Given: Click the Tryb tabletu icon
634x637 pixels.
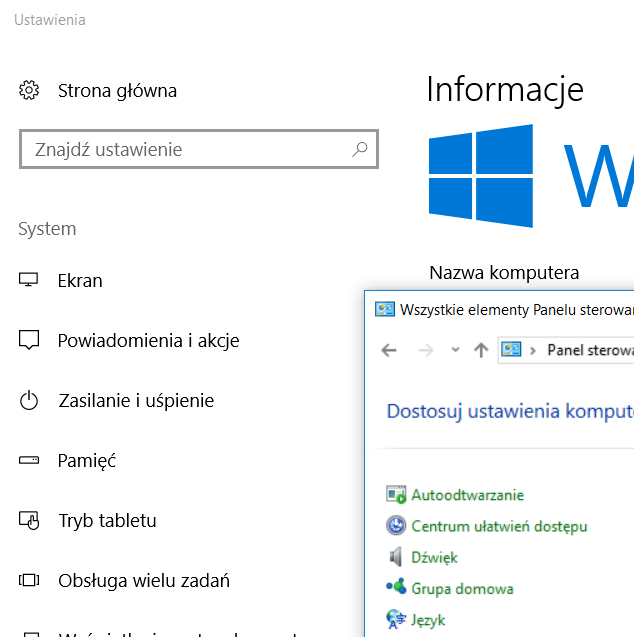Looking at the screenshot, I should point(29,521).
